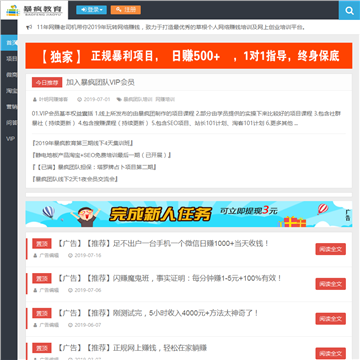This screenshot has height=360, width=360.
Task: Click 阅读全文 for 5小时收入4000元 post
Action: point(331,319)
